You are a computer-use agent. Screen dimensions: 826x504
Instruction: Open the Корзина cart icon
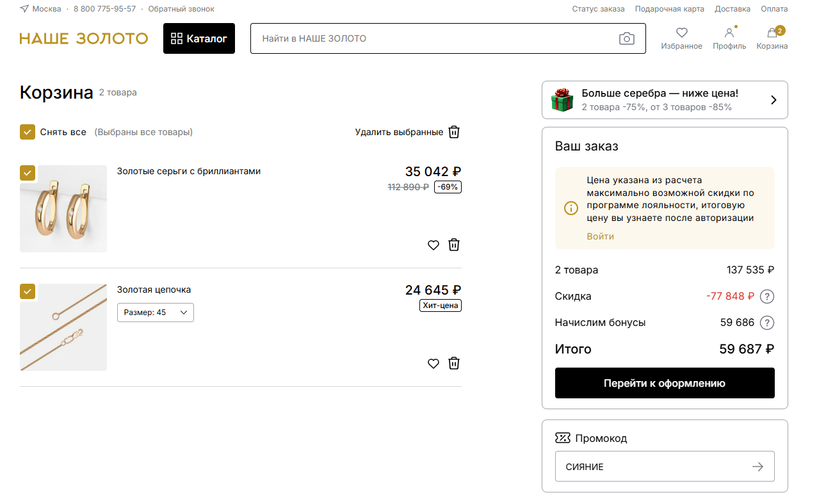tap(771, 33)
